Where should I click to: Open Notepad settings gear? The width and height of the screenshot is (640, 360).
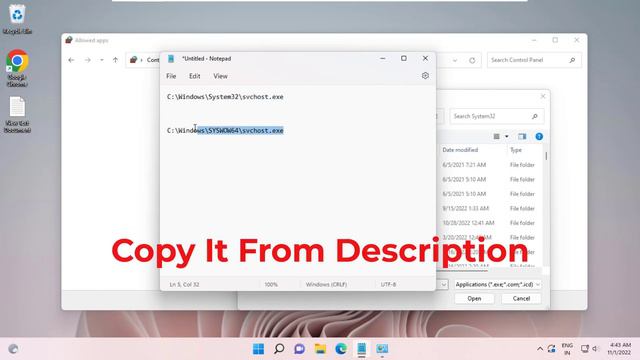point(425,76)
